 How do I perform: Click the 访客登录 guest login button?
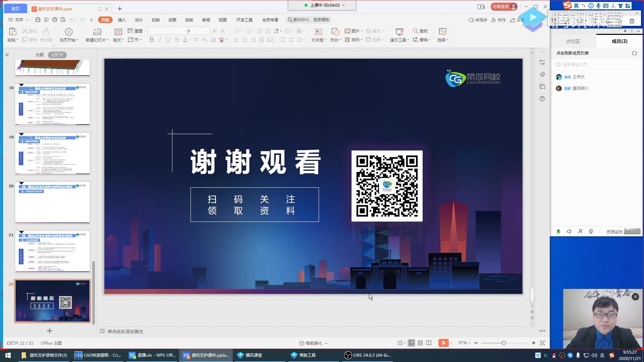click(504, 6)
